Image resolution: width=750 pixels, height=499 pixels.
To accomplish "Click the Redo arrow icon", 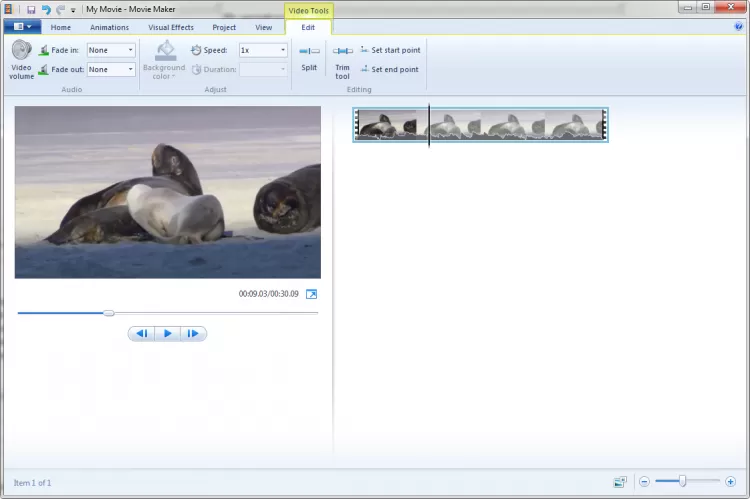I will 60,9.
